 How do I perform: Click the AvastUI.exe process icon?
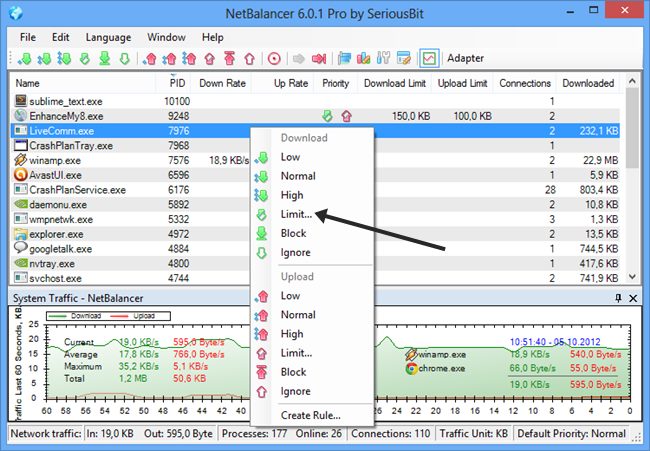[22, 175]
